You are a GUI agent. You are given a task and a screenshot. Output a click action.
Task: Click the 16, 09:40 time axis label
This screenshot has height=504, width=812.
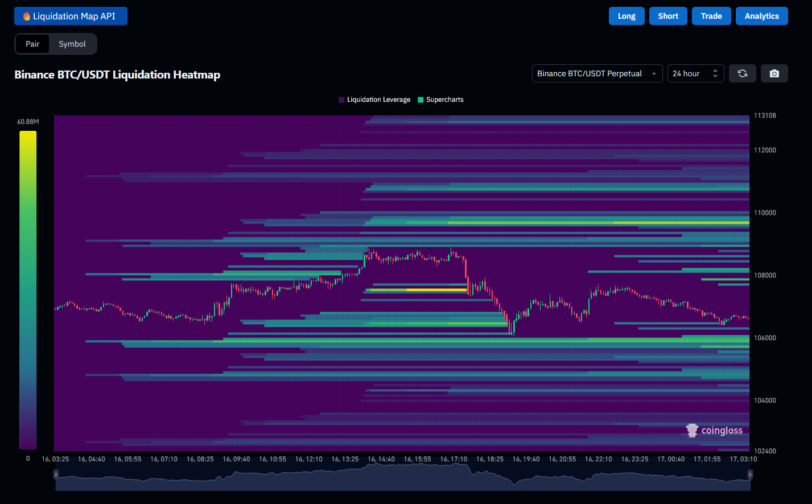236,459
